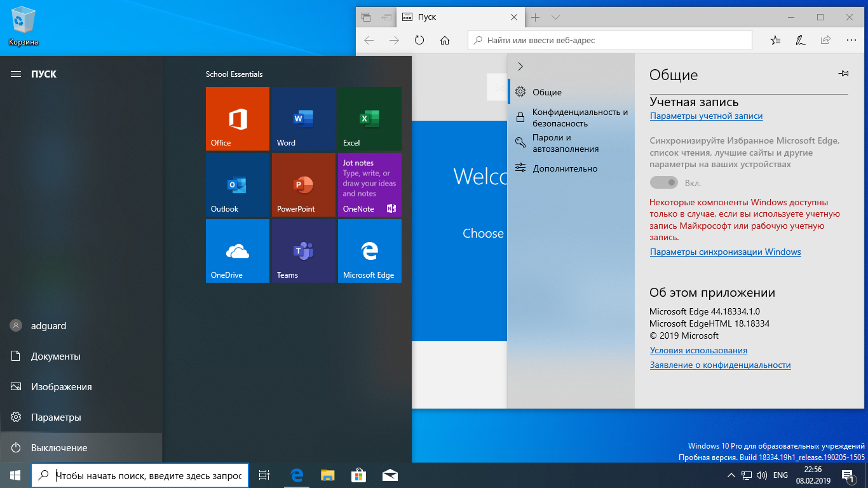Screen dimensions: 868x488
Task: Open the Office tile in Start menu
Action: coord(238,119)
